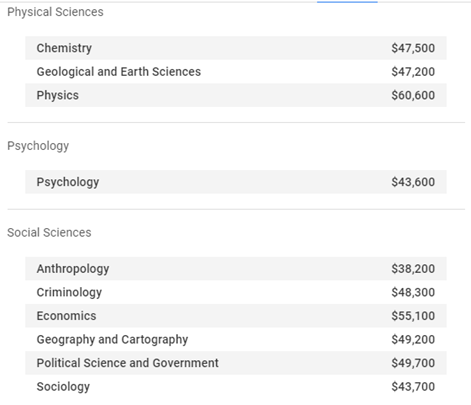Click the $43,700 Sociology salary value

click(x=413, y=387)
